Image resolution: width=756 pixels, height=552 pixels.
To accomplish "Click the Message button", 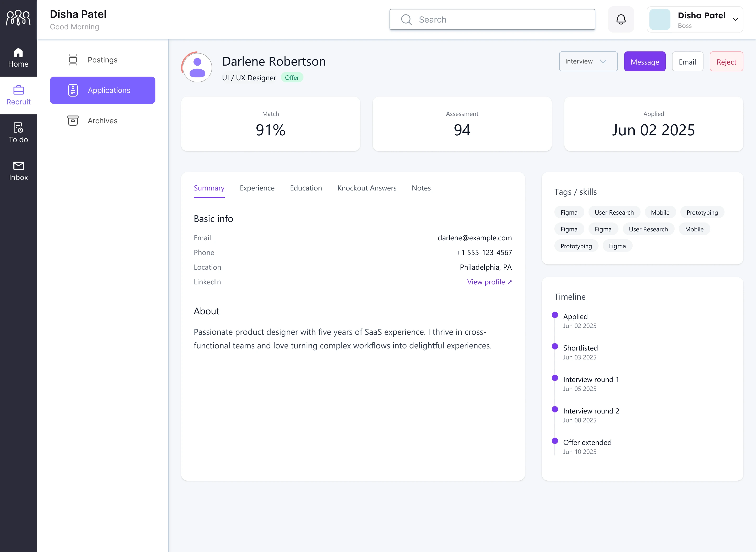I will click(645, 61).
